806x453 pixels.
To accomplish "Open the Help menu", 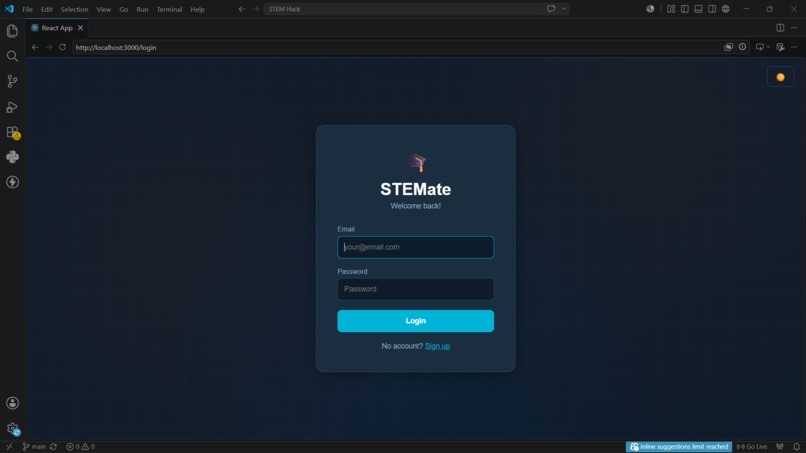I will (197, 9).
